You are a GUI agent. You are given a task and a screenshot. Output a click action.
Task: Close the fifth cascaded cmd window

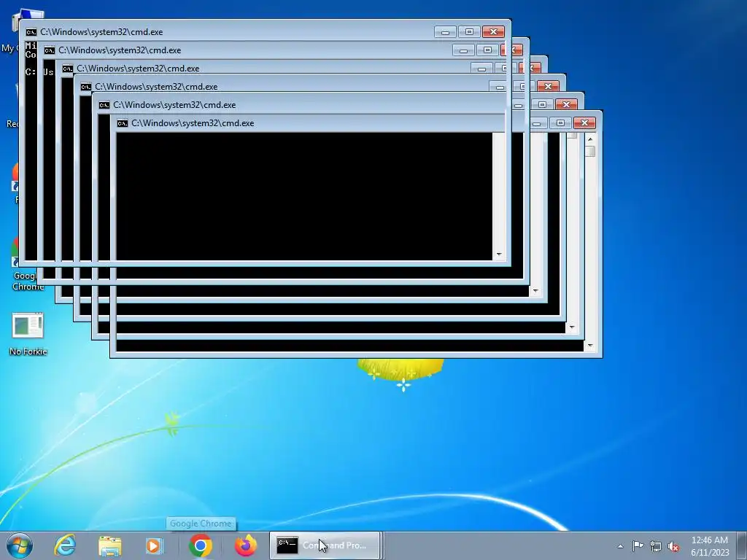click(566, 104)
